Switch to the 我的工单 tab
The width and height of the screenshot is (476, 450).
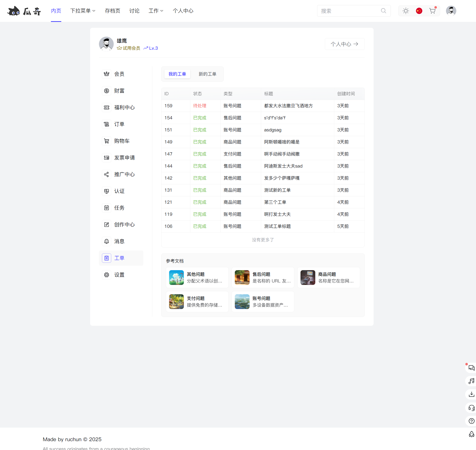point(177,74)
